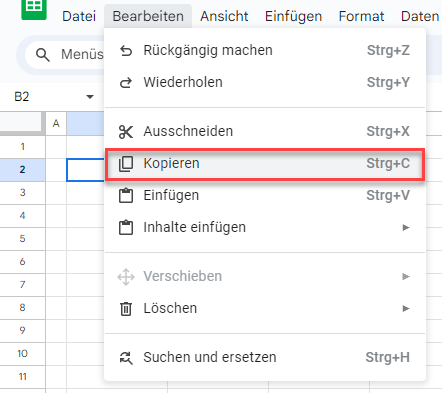
Task: Expand the Löschen submenu arrow
Action: tap(406, 309)
